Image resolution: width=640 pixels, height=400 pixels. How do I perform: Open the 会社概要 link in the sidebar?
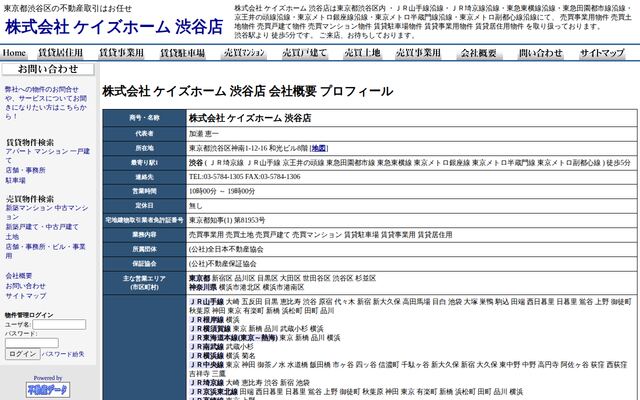pos(19,276)
